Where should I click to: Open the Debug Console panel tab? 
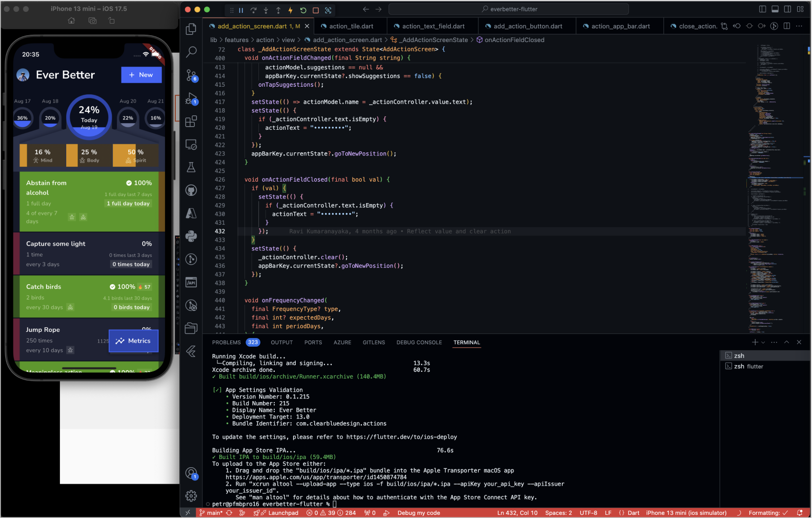coord(419,343)
